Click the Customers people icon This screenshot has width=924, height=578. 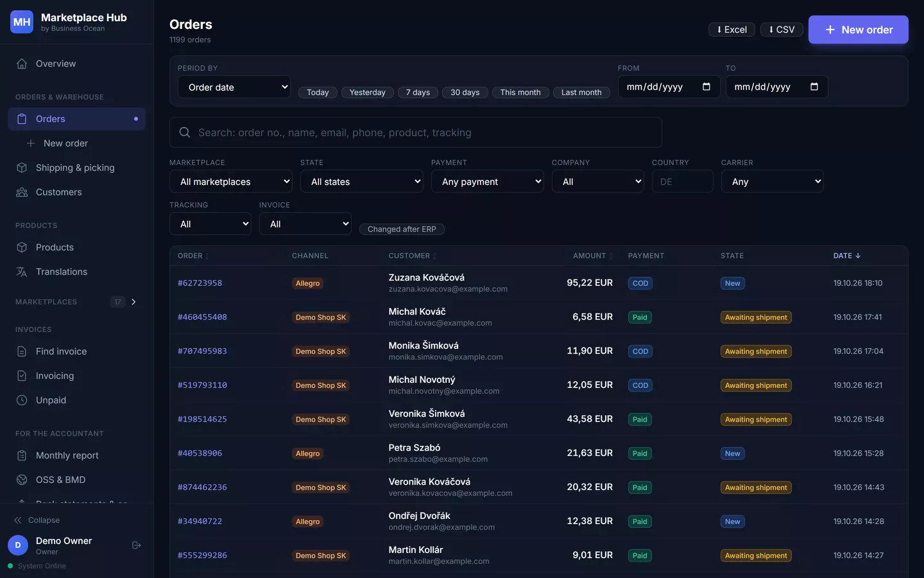[22, 192]
